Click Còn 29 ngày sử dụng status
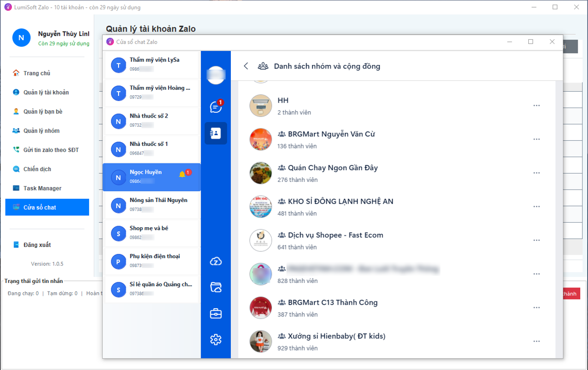This screenshot has width=588, height=370. [64, 43]
